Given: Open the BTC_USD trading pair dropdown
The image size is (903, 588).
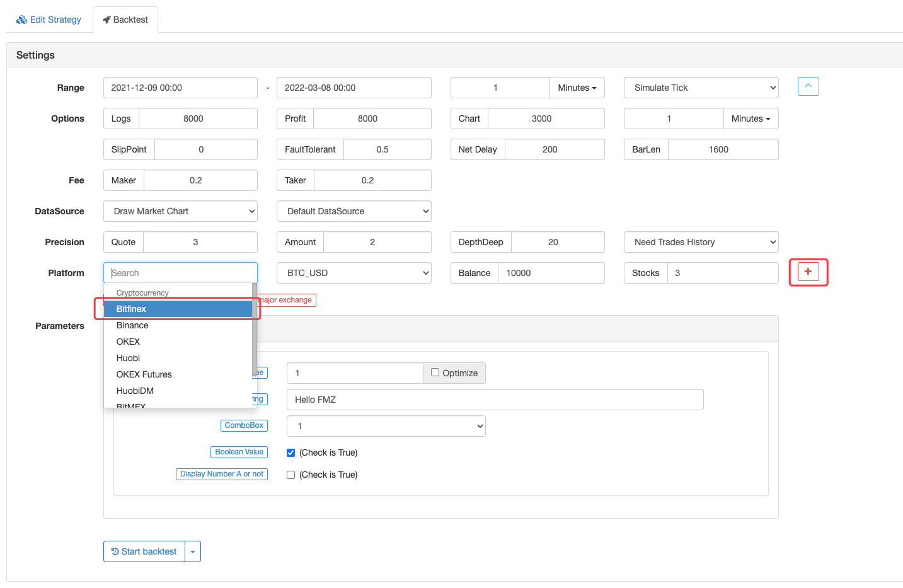Looking at the screenshot, I should 354,273.
